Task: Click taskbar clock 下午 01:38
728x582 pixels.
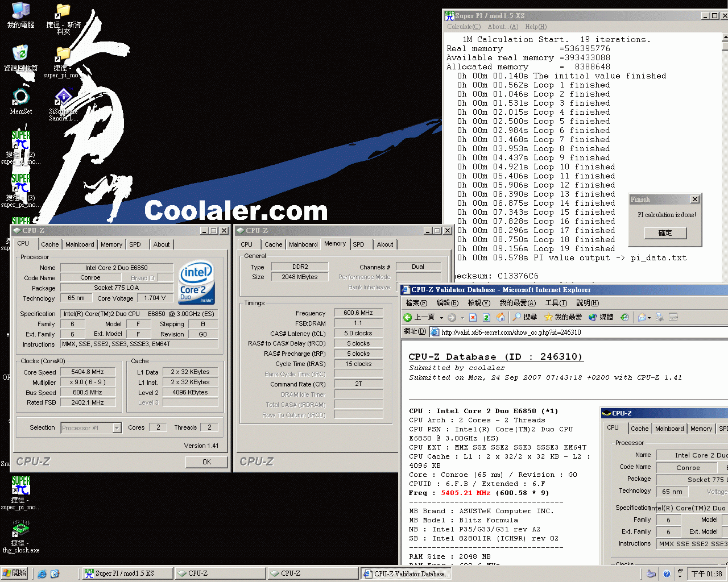Action: (x=706, y=574)
